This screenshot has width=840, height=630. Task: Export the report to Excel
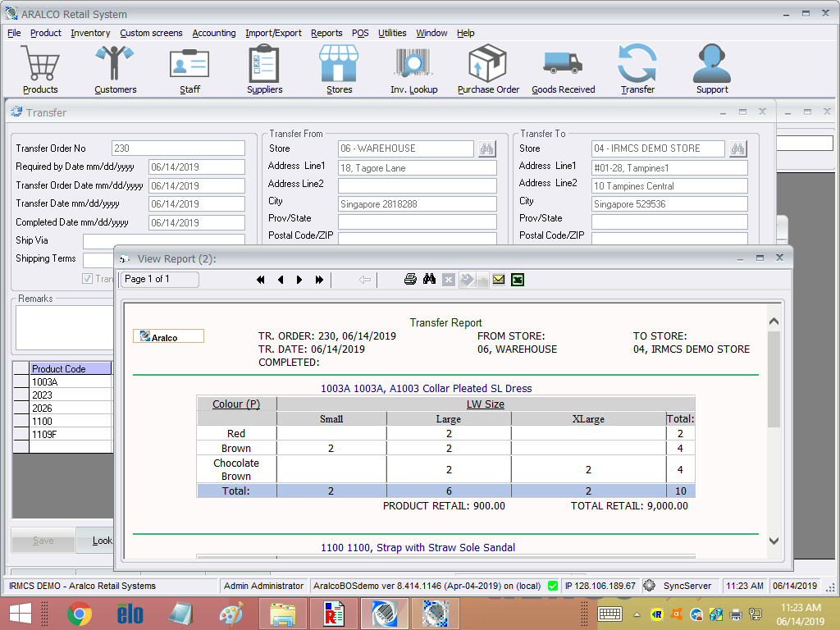point(518,280)
